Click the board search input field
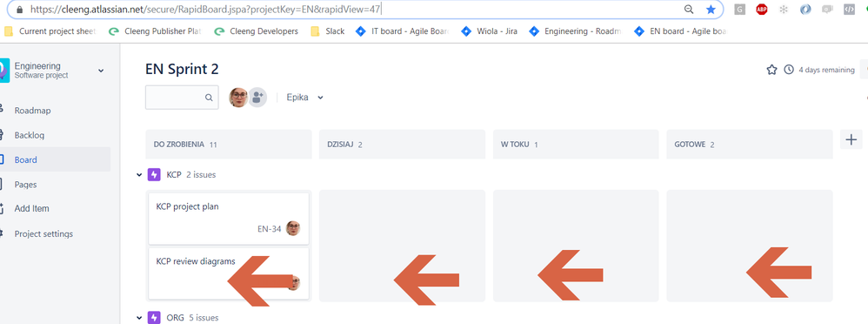Screen dimensions: 868x324 [x=182, y=97]
